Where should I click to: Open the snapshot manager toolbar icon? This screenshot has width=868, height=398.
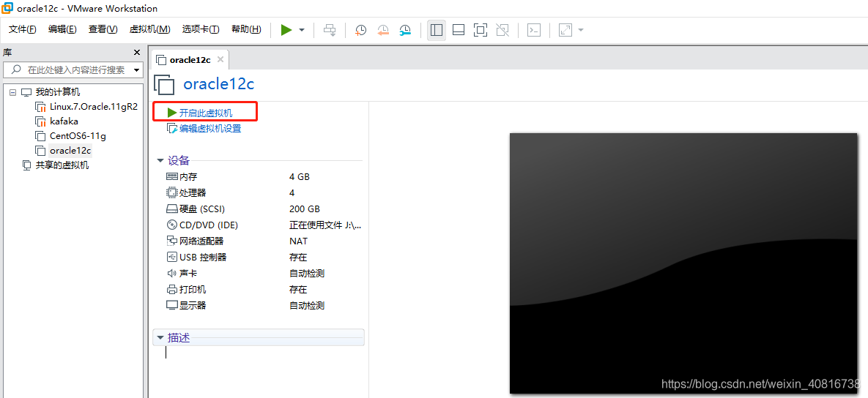pyautogui.click(x=405, y=30)
